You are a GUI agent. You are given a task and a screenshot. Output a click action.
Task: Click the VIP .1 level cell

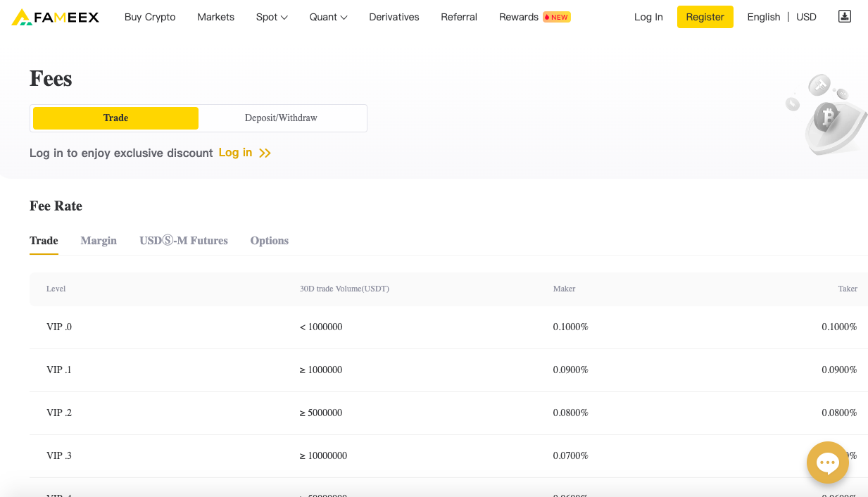point(59,370)
